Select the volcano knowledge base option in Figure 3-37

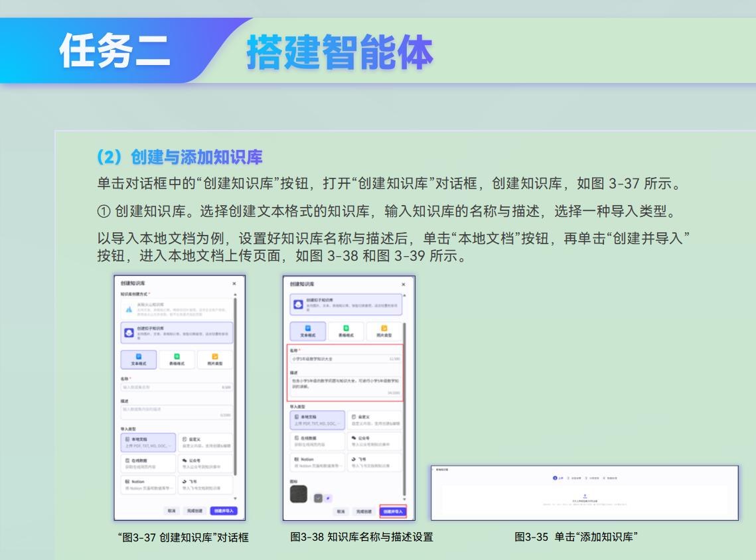(177, 309)
